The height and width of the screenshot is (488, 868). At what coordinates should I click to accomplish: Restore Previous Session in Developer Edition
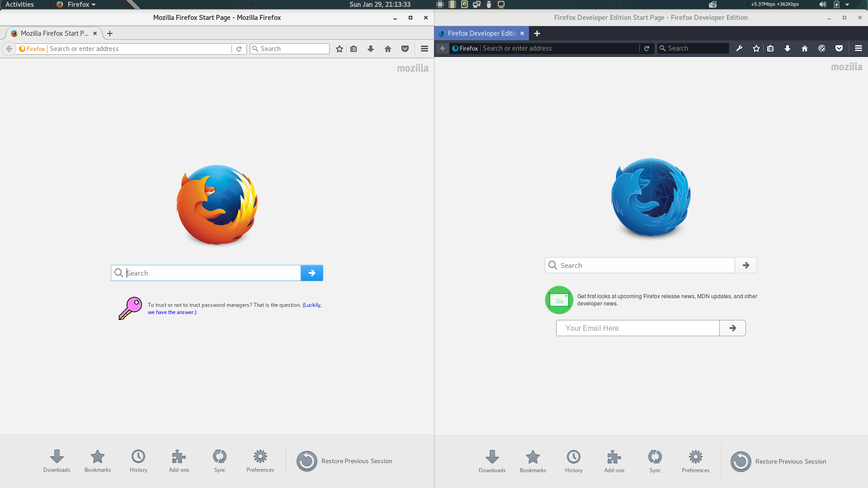[778, 461]
